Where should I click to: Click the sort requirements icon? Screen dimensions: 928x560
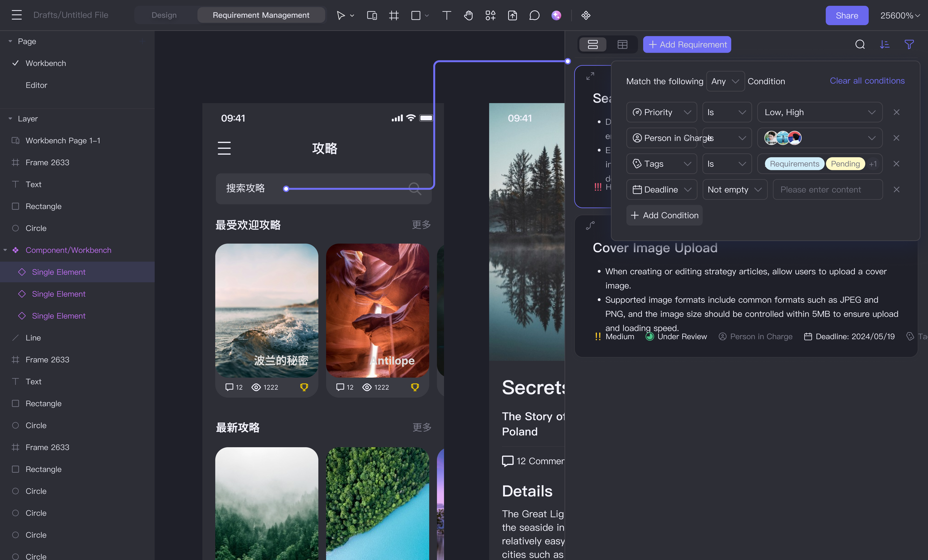point(885,44)
